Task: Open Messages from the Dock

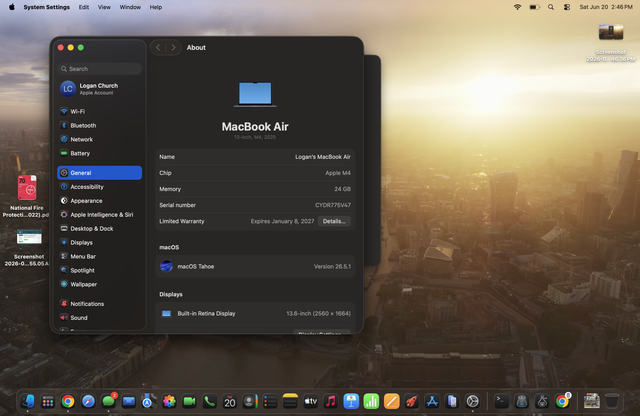Action: [x=109, y=401]
